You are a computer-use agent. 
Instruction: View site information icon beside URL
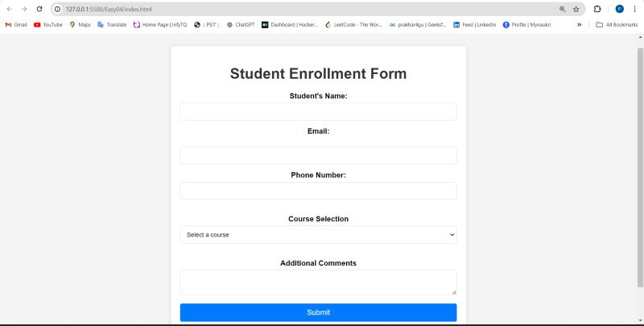point(58,9)
